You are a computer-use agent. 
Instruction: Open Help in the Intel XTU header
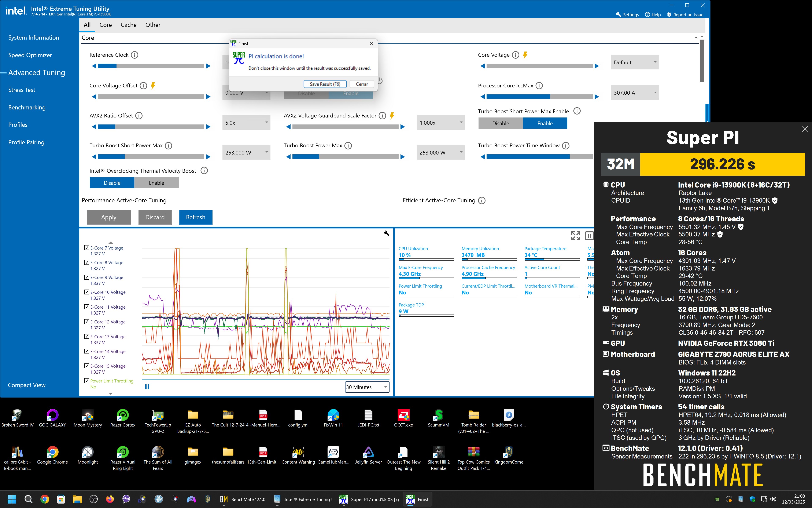pyautogui.click(x=653, y=14)
